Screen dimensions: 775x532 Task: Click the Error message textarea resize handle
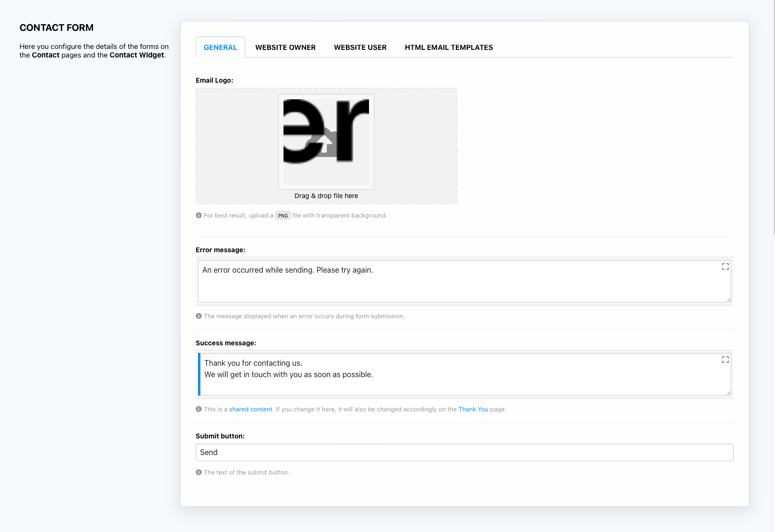728,300
